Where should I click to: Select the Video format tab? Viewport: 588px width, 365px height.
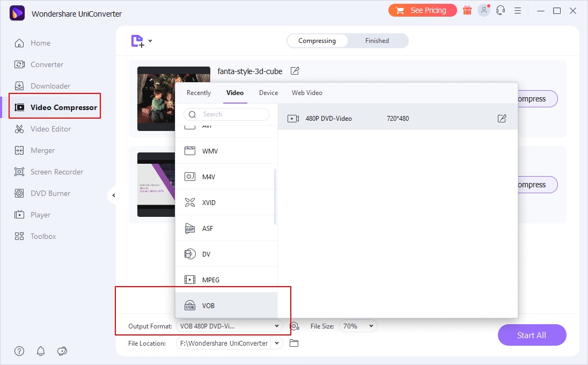click(235, 93)
